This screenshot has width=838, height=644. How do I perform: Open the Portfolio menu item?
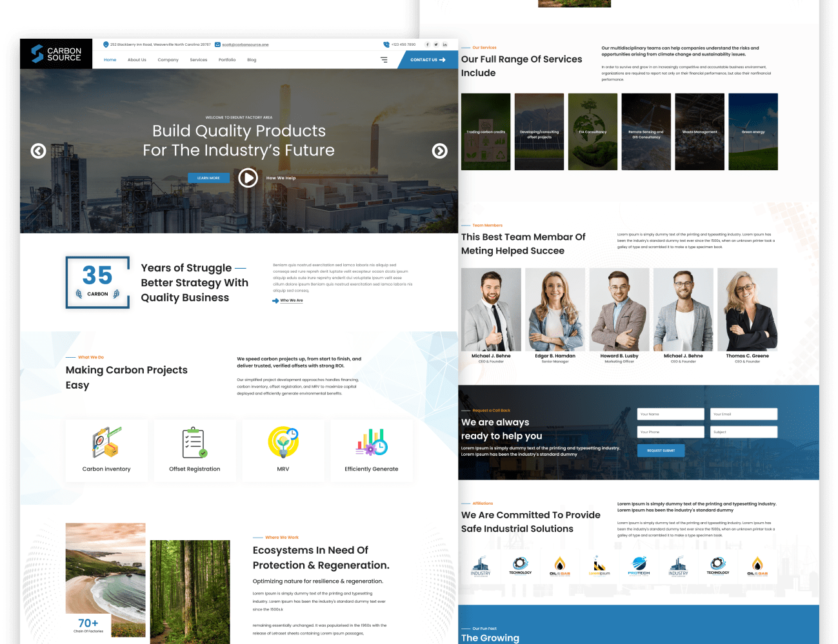[x=227, y=60]
